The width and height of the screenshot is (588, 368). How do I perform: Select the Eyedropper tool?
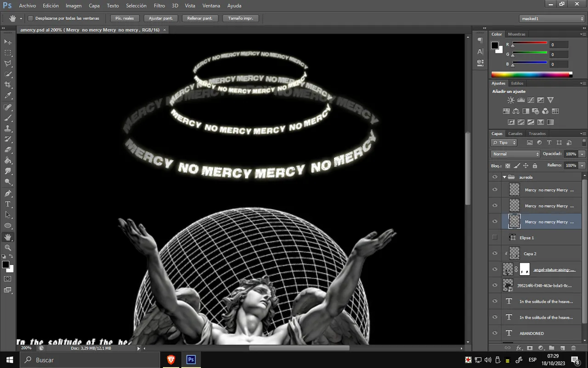[8, 96]
